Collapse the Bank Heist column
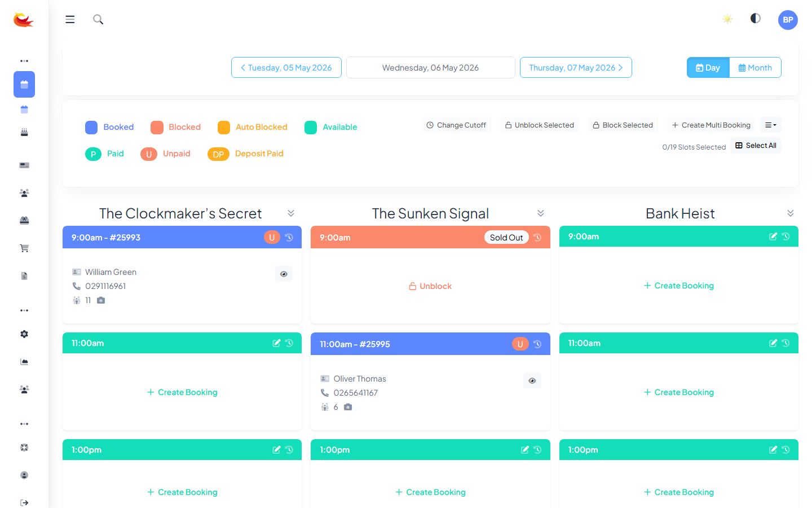 (791, 213)
